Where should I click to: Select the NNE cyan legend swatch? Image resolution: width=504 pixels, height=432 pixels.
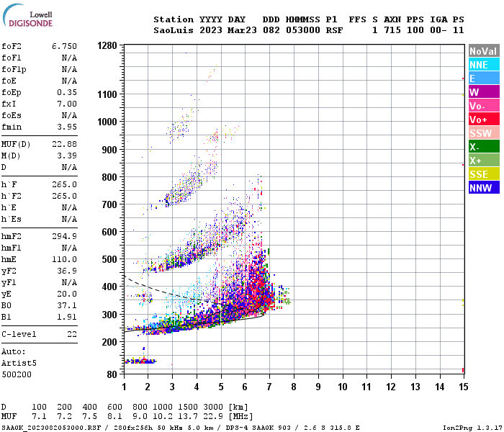[x=484, y=65]
